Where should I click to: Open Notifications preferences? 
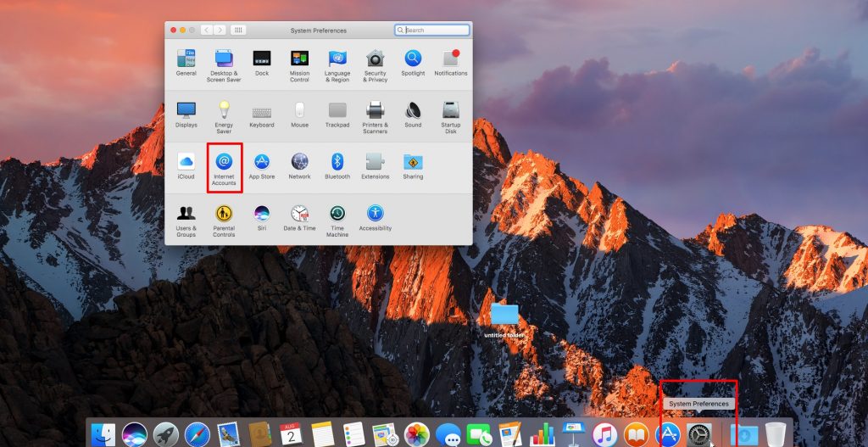451,63
